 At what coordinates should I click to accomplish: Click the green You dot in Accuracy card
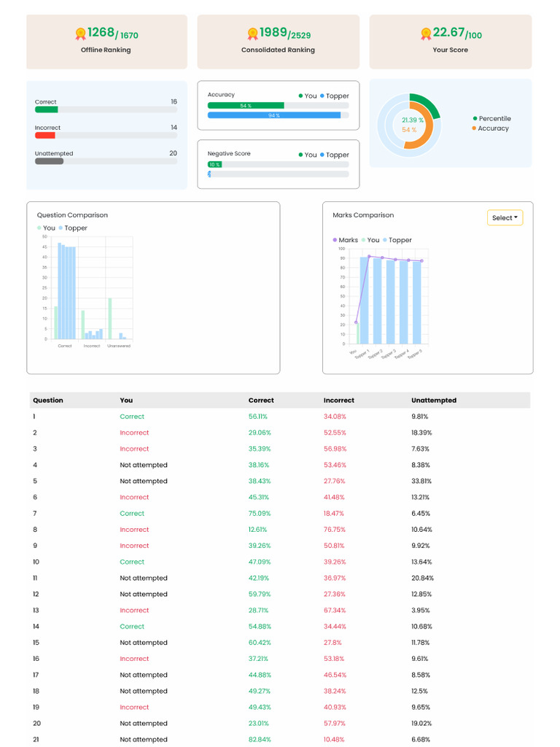click(300, 96)
